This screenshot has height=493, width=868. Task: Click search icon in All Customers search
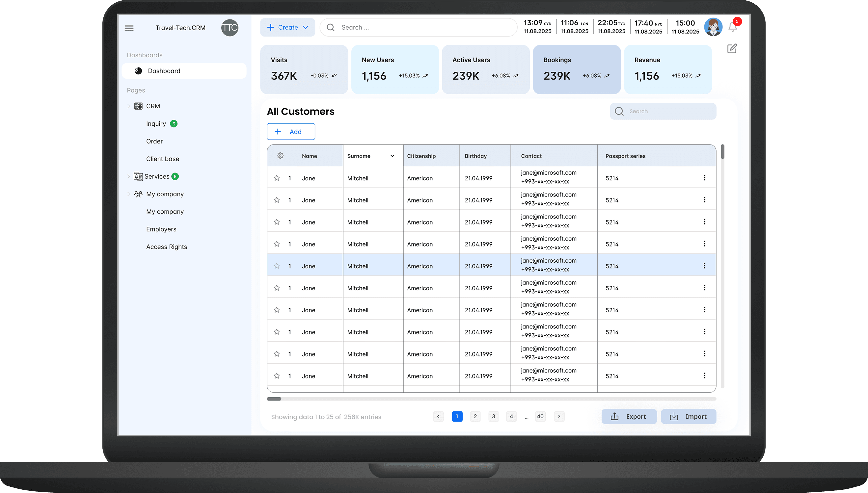(619, 111)
